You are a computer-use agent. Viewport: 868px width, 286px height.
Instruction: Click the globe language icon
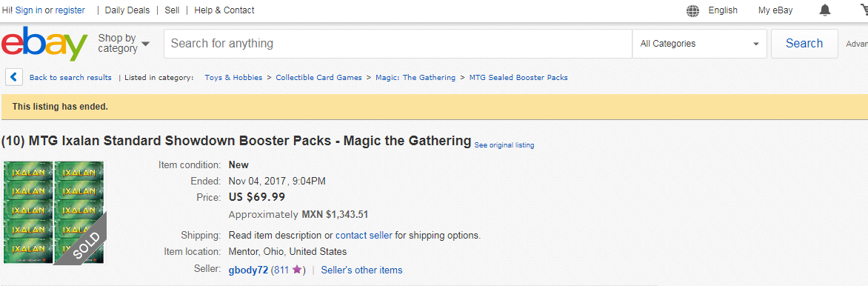tap(692, 10)
